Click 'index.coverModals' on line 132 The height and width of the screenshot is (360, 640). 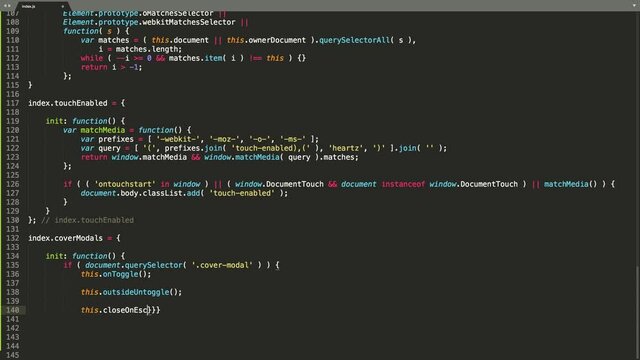point(65,238)
